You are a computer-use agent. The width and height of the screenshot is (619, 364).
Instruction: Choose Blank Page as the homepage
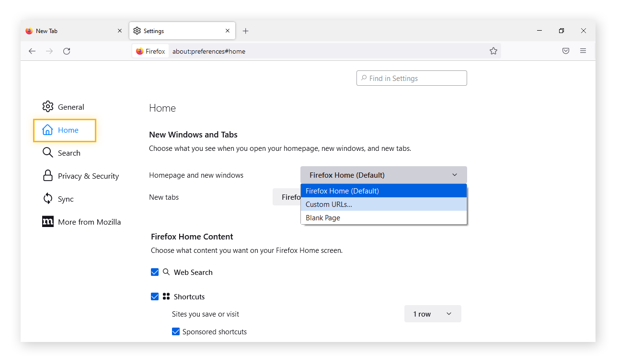[323, 217]
